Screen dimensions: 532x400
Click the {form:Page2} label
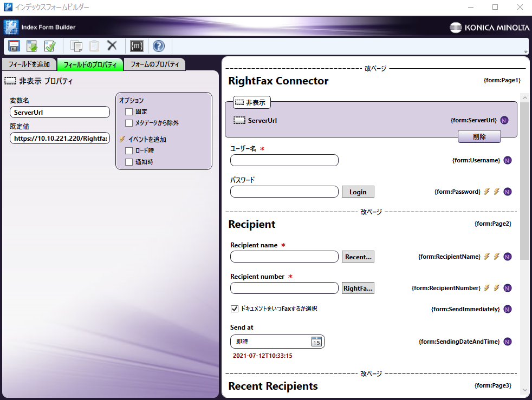click(492, 224)
